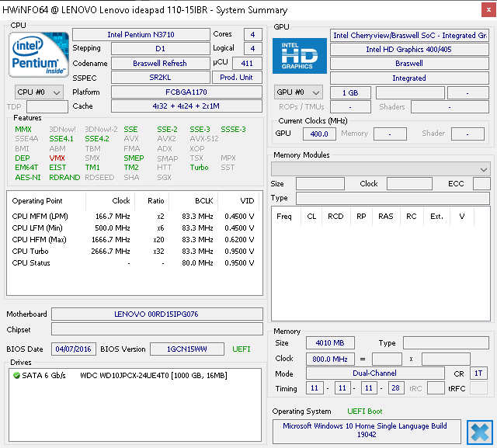Click the memory clock 800.0 MHz field

(x=330, y=359)
